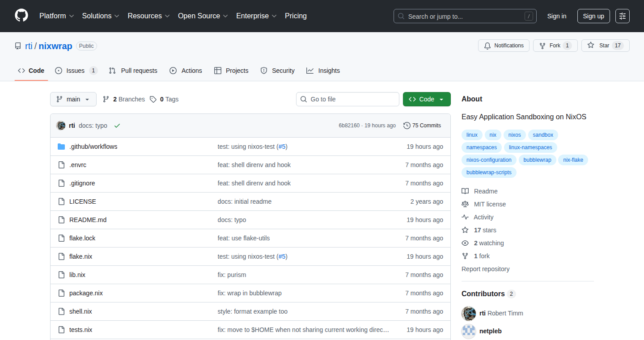The height and width of the screenshot is (340, 644).
Task: Click the Readme book icon
Action: (465, 191)
